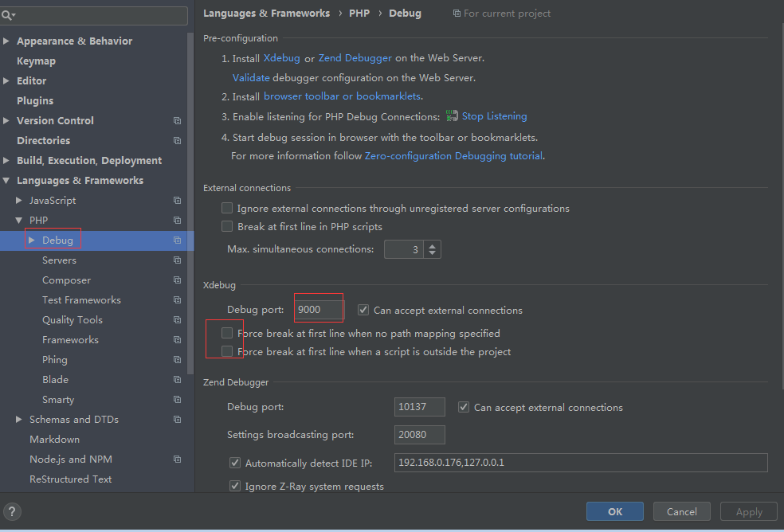Expand Build, Execution, Deployment arrow

click(x=6, y=161)
